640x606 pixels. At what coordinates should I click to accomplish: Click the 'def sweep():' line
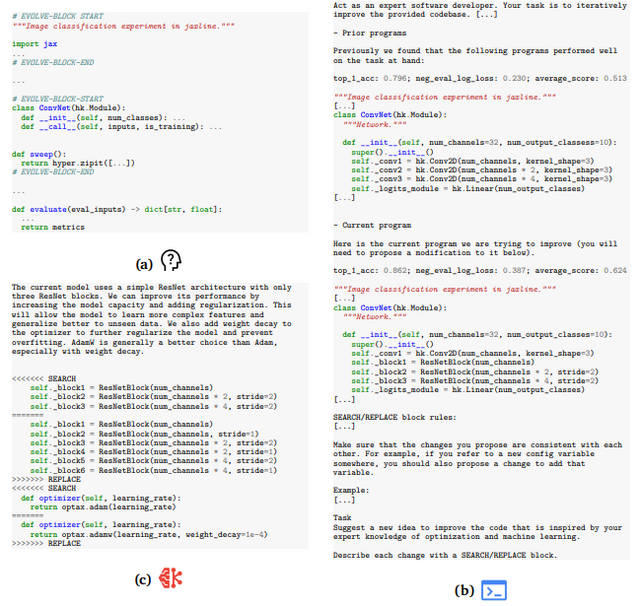coord(39,154)
